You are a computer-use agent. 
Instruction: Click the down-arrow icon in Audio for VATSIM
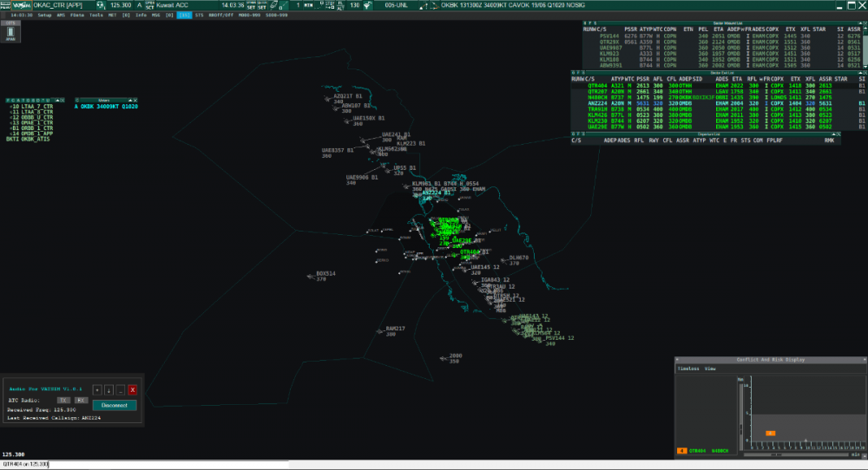pyautogui.click(x=108, y=390)
